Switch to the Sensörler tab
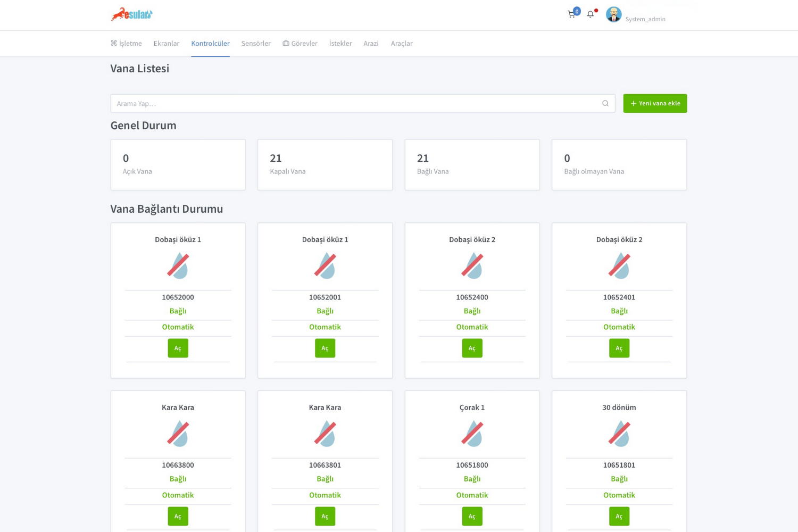This screenshot has height=532, width=798. point(256,44)
